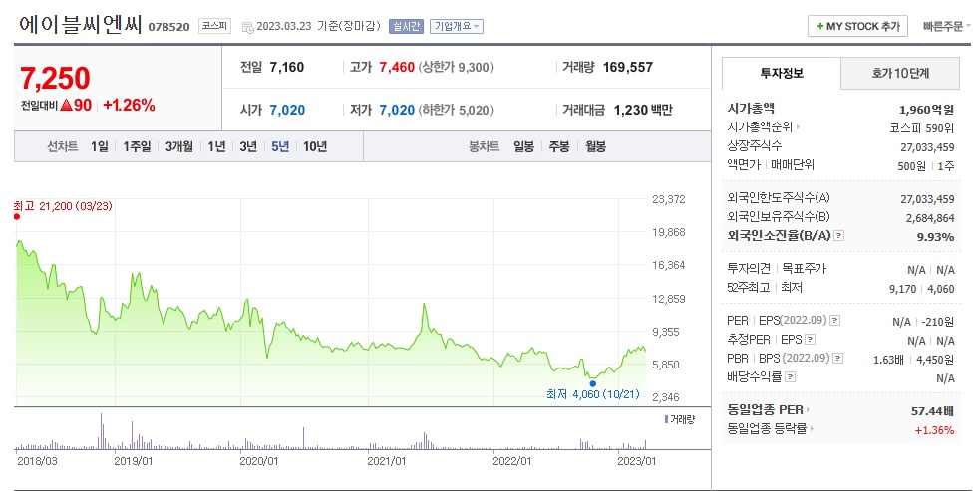Select the 3개월 line chart period
Screen dimensions: 980x491
(178, 146)
